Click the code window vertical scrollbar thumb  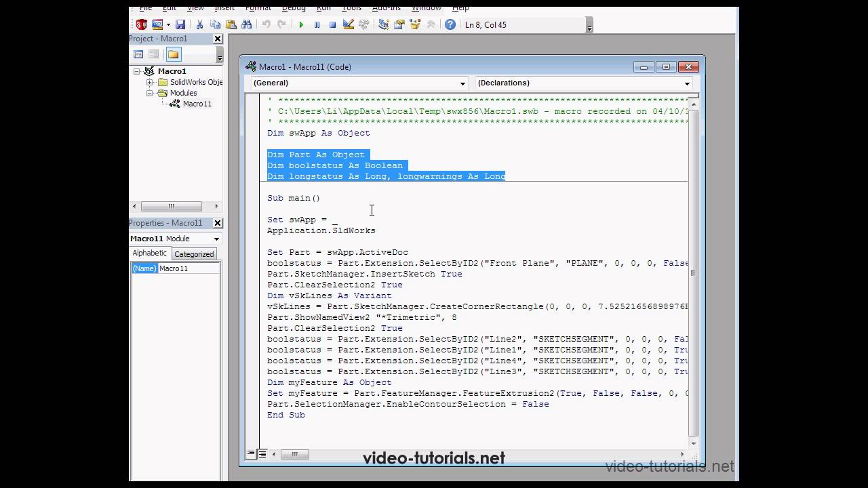click(x=693, y=273)
